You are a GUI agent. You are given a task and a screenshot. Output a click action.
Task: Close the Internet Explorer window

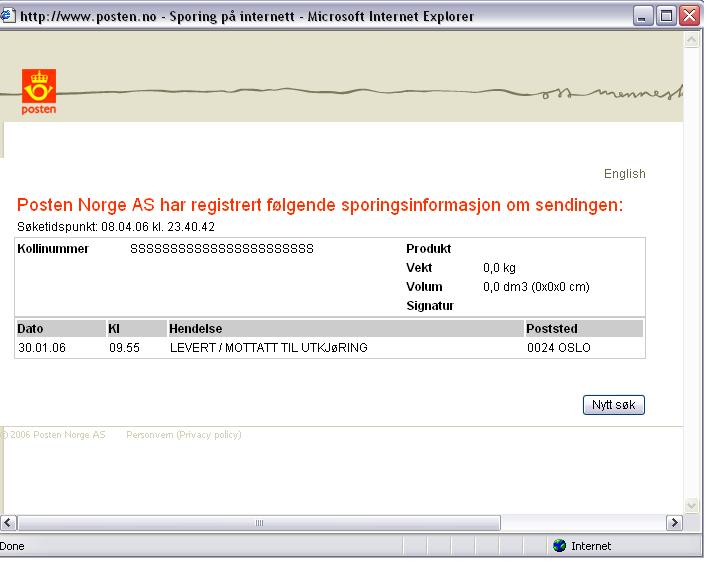pyautogui.click(x=690, y=16)
